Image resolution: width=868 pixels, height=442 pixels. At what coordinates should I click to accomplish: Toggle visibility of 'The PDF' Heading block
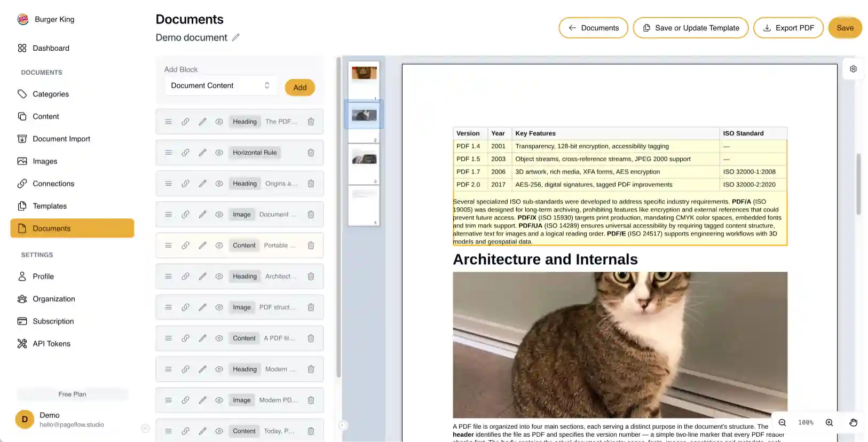click(x=219, y=122)
